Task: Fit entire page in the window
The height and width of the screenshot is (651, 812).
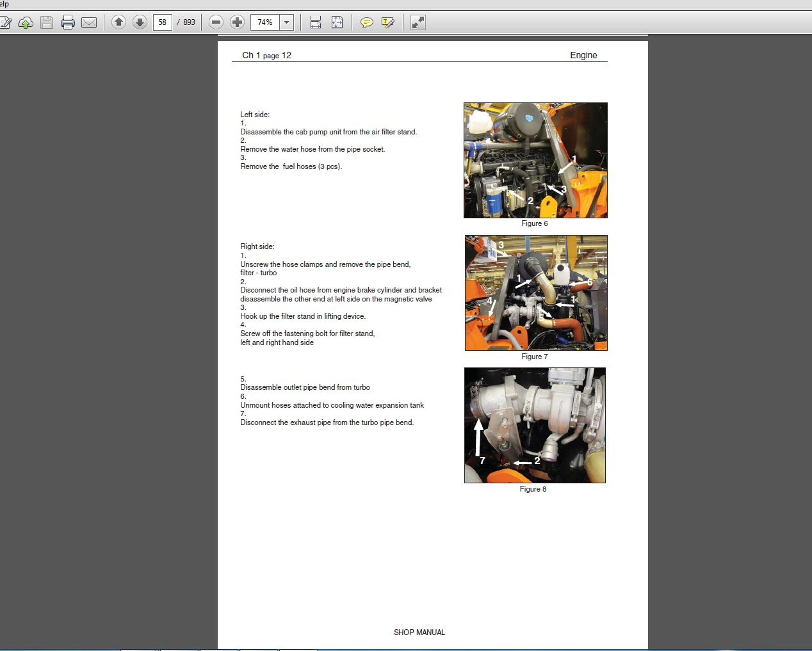Action: [337, 22]
